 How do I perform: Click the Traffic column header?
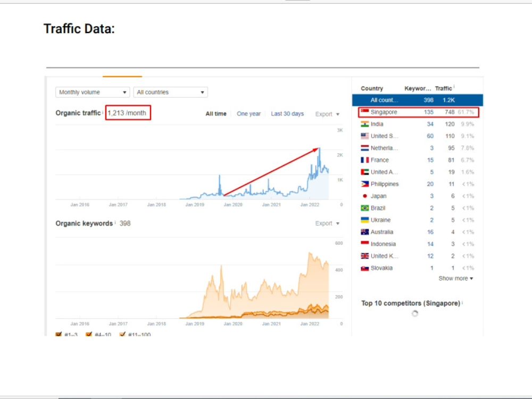click(x=444, y=88)
